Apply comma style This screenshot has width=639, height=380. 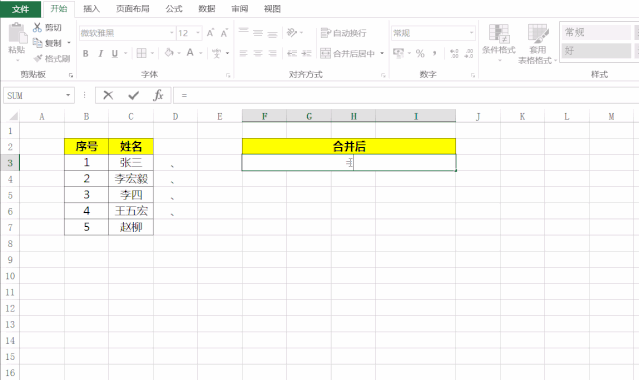435,53
